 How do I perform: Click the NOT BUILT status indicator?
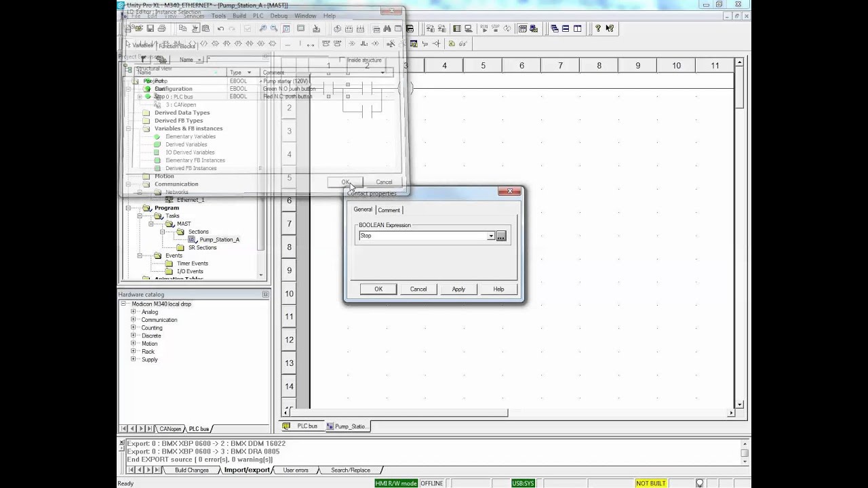(x=650, y=483)
